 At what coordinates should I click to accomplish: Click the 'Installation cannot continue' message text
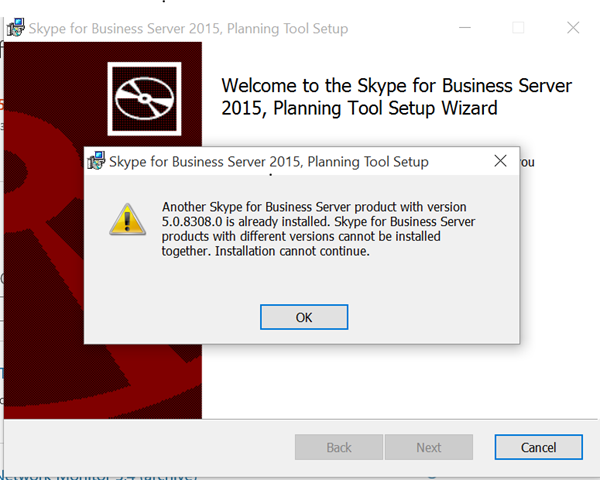click(292, 251)
